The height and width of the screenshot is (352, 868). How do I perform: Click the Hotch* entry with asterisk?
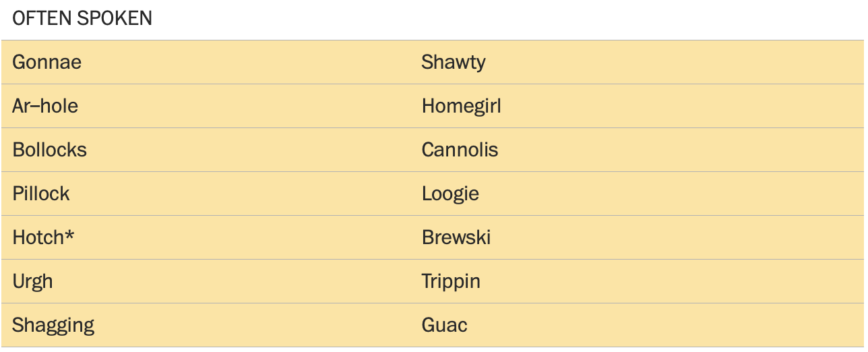point(43,237)
